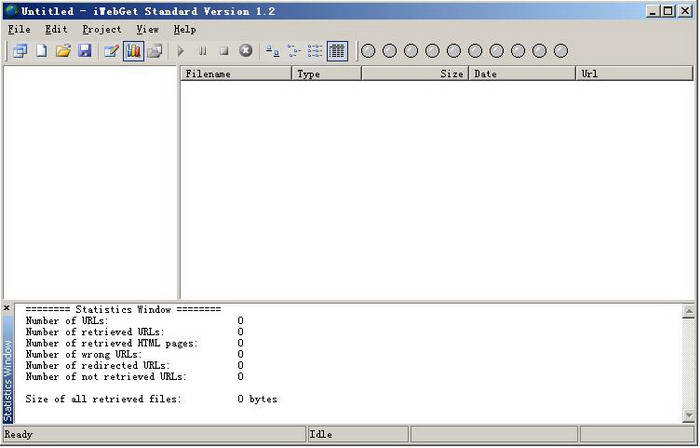
Task: Toggle the Statistics window books icon
Action: [x=133, y=51]
